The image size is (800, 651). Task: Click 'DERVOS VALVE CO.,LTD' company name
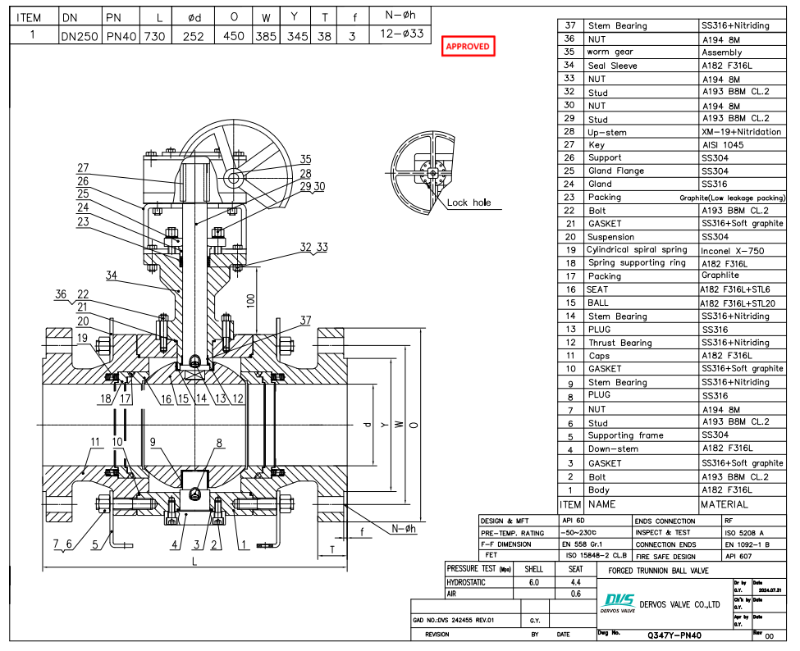pyautogui.click(x=680, y=605)
